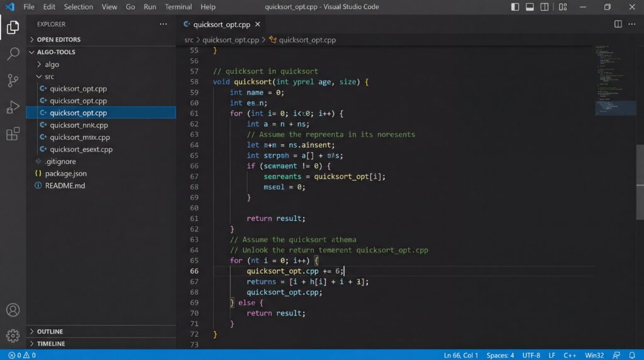The height and width of the screenshot is (360, 644).
Task: Click the README.md info icon
Action: point(38,185)
